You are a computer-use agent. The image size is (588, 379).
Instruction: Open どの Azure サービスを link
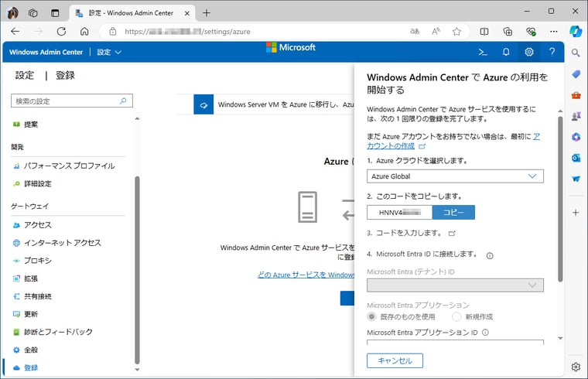pos(306,275)
